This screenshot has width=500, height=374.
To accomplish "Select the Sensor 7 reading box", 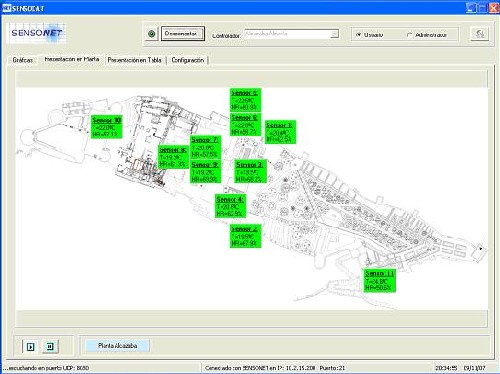I will tap(205, 147).
